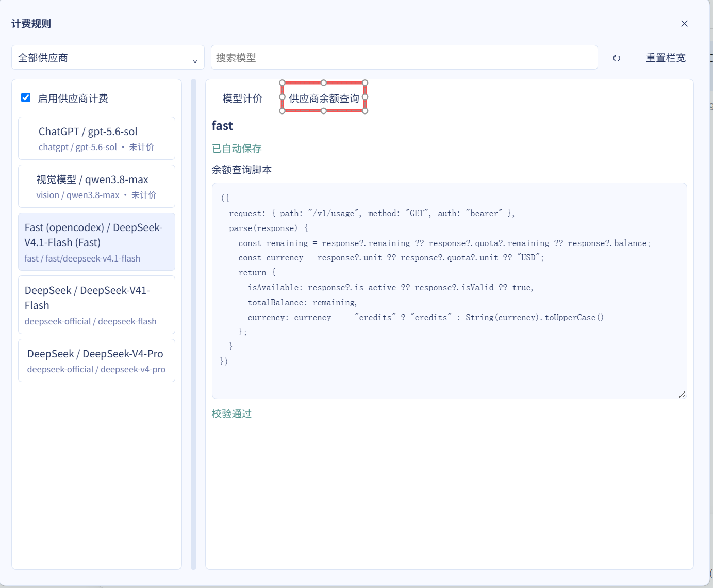713x588 pixels.
Task: Click the 校验通过 status text
Action: 231,414
